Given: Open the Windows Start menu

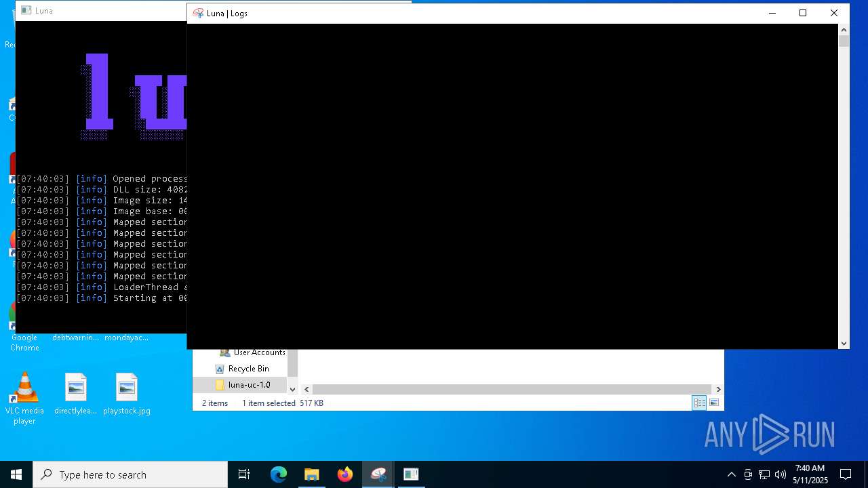Looking at the screenshot, I should [x=16, y=474].
